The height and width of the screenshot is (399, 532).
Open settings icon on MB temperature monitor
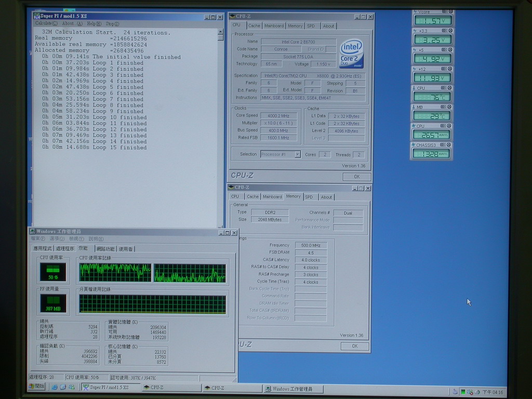[x=444, y=107]
